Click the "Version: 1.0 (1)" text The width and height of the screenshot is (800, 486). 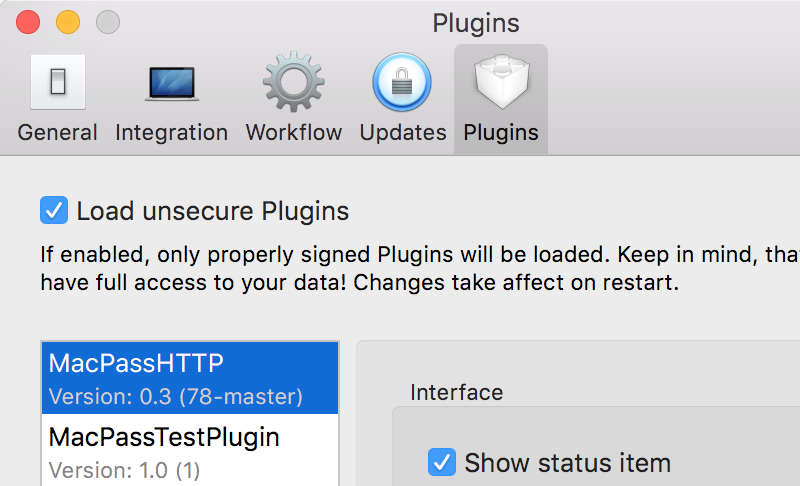[x=124, y=470]
